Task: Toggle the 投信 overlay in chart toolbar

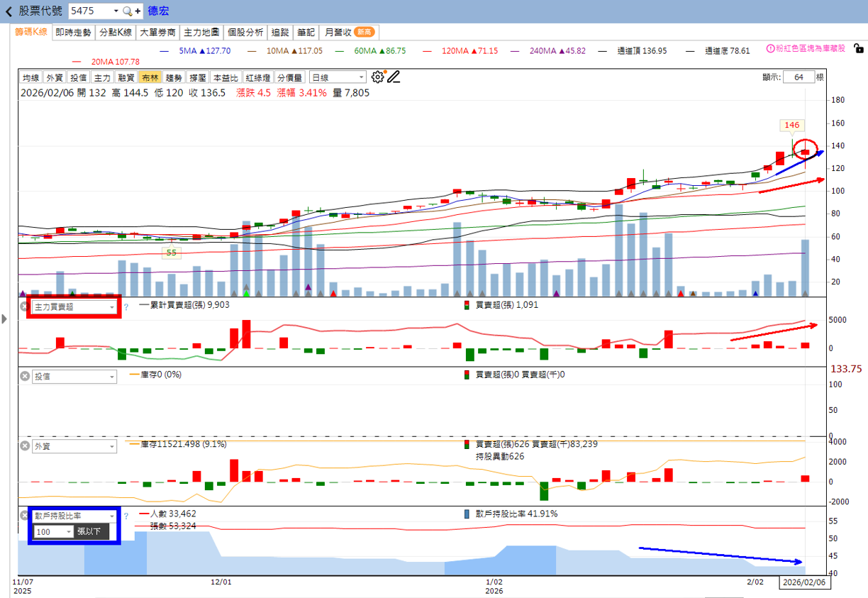Action: point(78,77)
